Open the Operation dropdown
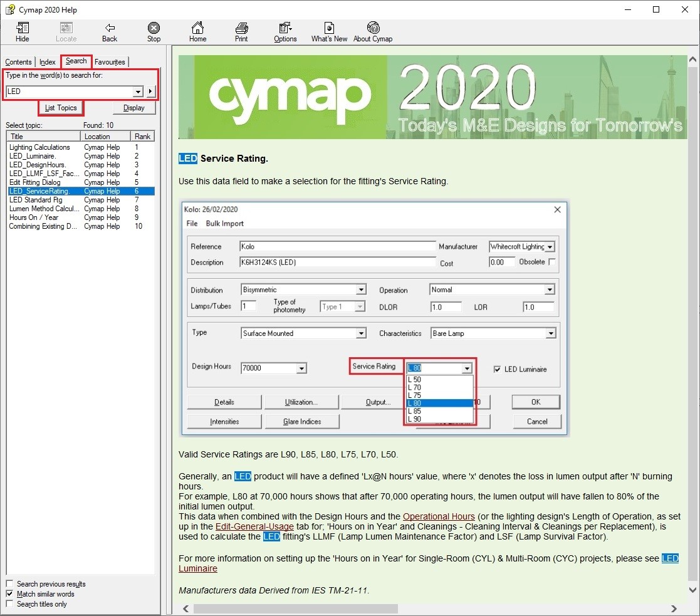The width and height of the screenshot is (700, 616). coord(550,290)
